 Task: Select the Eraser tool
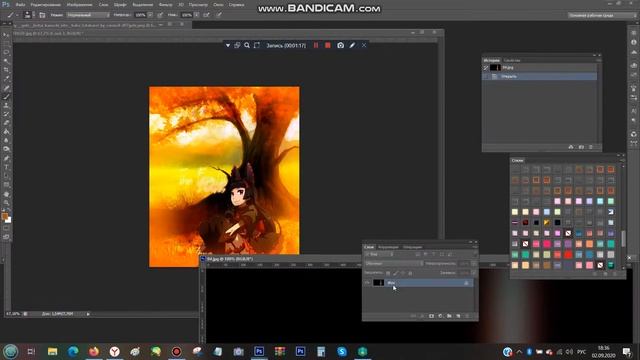point(6,123)
